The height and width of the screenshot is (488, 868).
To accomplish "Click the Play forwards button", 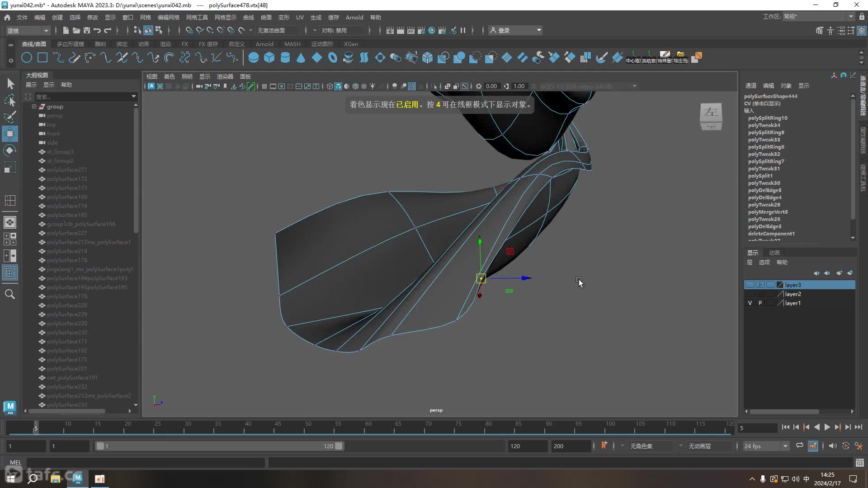I will click(827, 427).
